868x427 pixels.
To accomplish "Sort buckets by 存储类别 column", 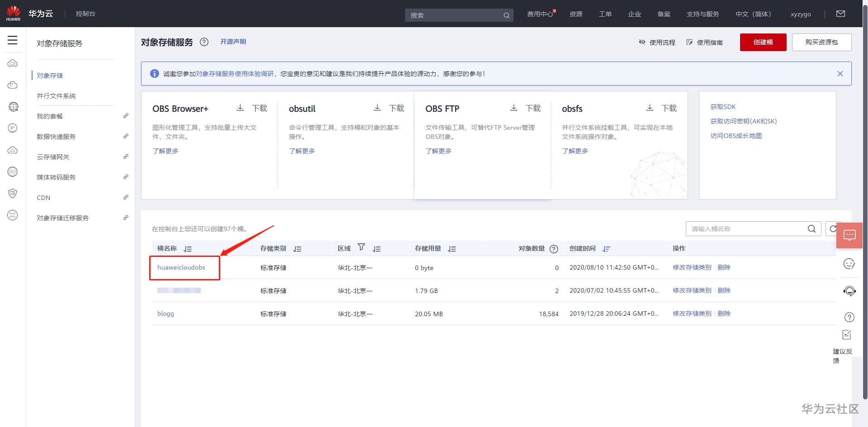I will (297, 249).
